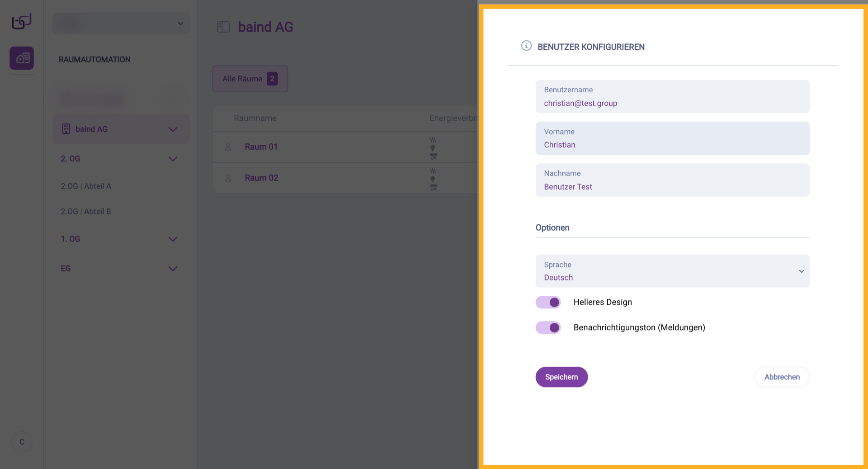Viewport: 868px width, 469px height.
Task: Click the person icon next to Raum 01
Action: [x=228, y=147]
